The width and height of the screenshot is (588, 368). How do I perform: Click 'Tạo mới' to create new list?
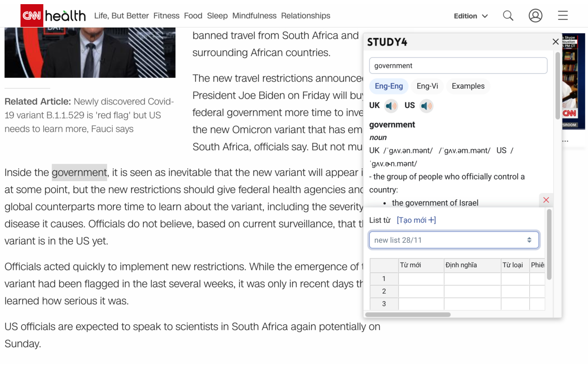[416, 220]
